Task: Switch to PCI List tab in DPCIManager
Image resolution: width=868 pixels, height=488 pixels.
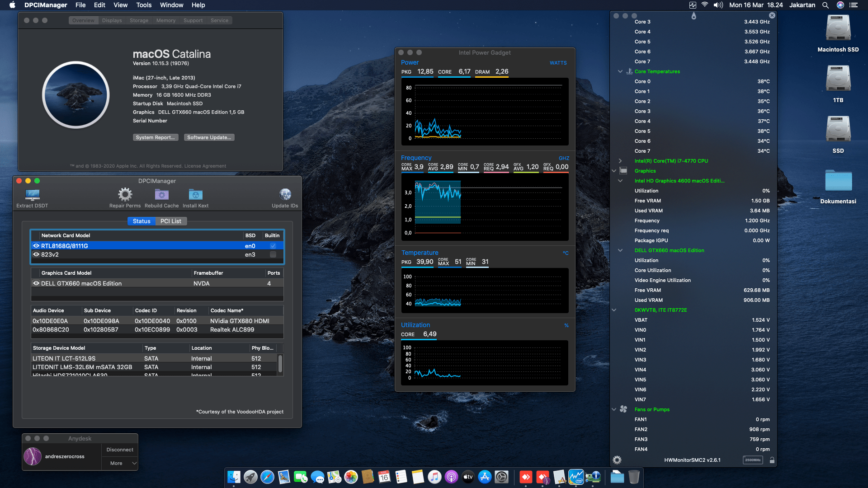Action: (170, 221)
